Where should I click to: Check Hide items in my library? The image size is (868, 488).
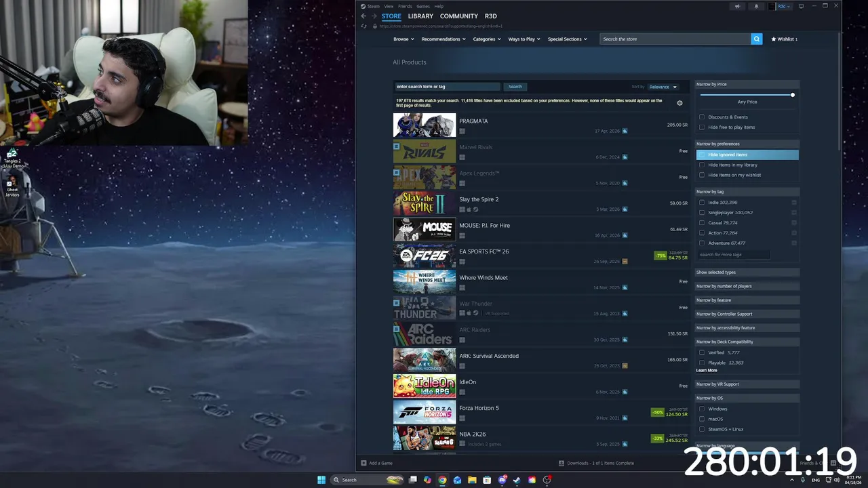click(x=702, y=165)
